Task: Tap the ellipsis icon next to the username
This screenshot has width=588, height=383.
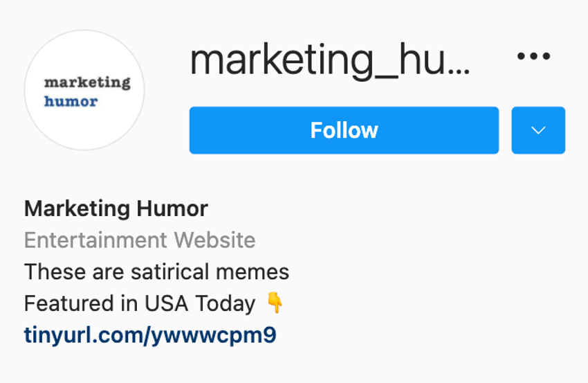Action: click(533, 56)
